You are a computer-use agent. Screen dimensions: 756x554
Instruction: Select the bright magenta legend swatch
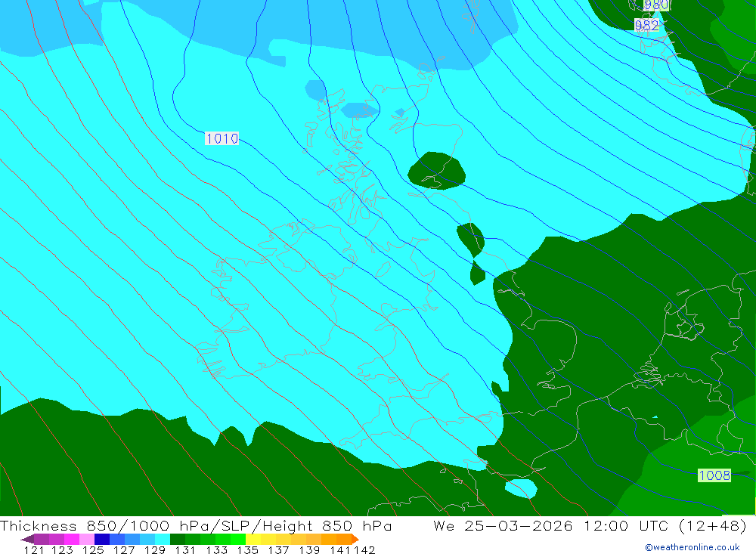(x=72, y=539)
